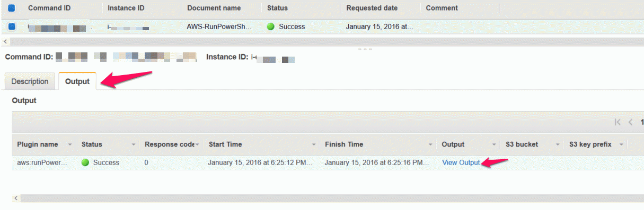Open the Finish Time column dropdown arrow
The width and height of the screenshot is (644, 210).
pos(430,144)
